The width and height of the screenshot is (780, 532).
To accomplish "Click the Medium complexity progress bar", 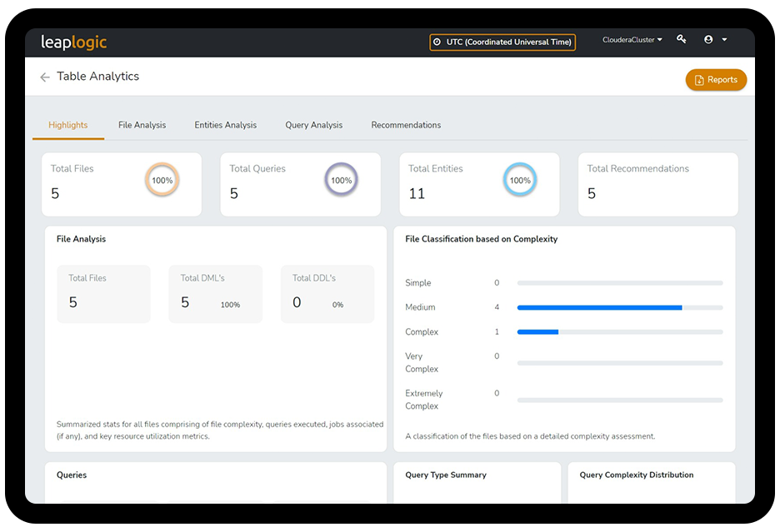I will click(x=619, y=307).
